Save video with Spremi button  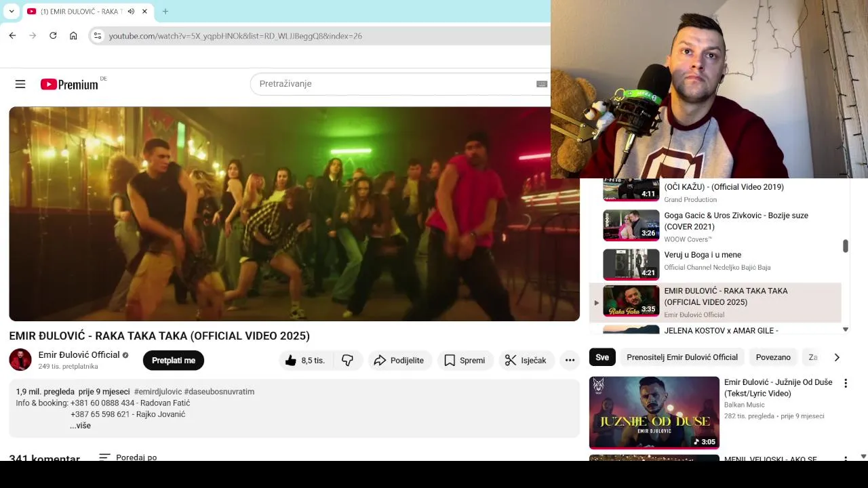coord(465,361)
